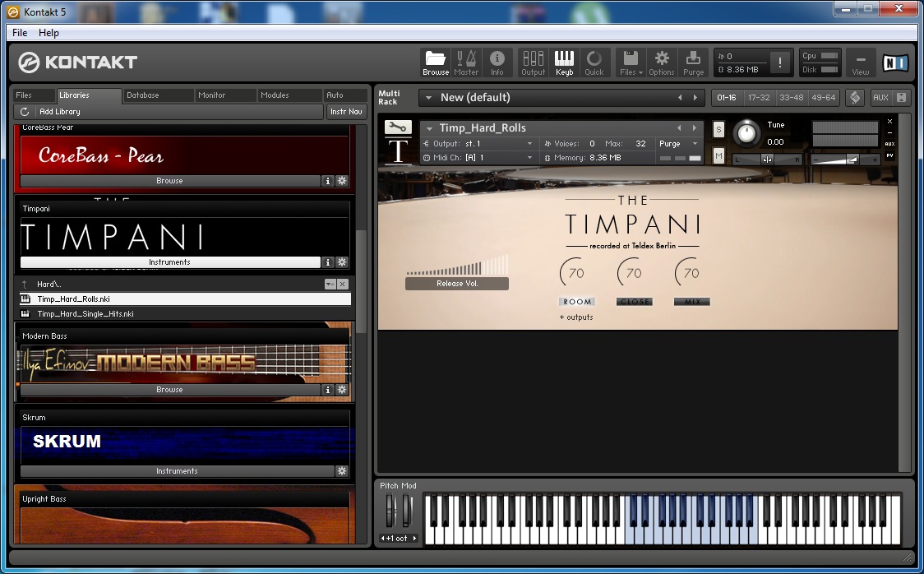
Task: Open instrument edit mode wrench icon
Action: [x=398, y=127]
